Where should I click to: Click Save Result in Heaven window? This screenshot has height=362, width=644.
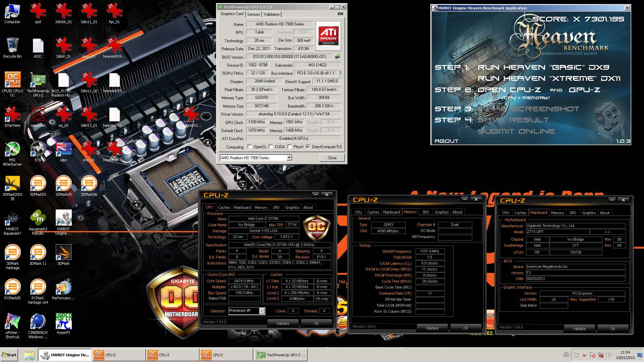click(513, 120)
